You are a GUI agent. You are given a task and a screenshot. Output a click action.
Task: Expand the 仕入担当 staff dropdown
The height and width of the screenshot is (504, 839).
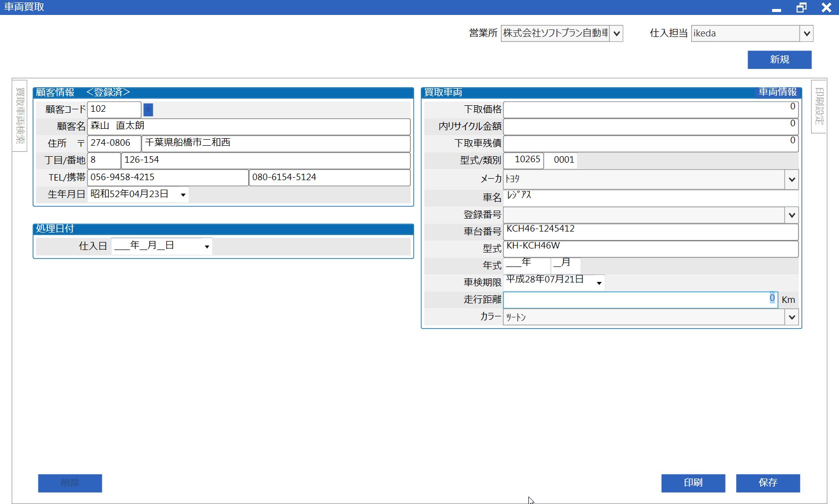coord(807,33)
